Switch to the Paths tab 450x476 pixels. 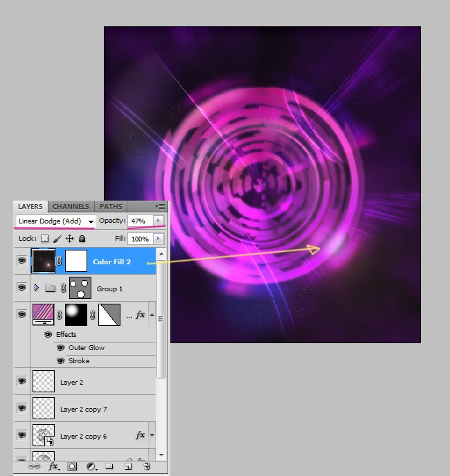tap(111, 206)
